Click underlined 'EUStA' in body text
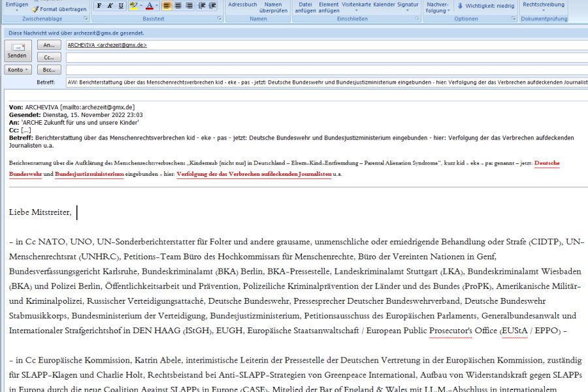 [515, 331]
